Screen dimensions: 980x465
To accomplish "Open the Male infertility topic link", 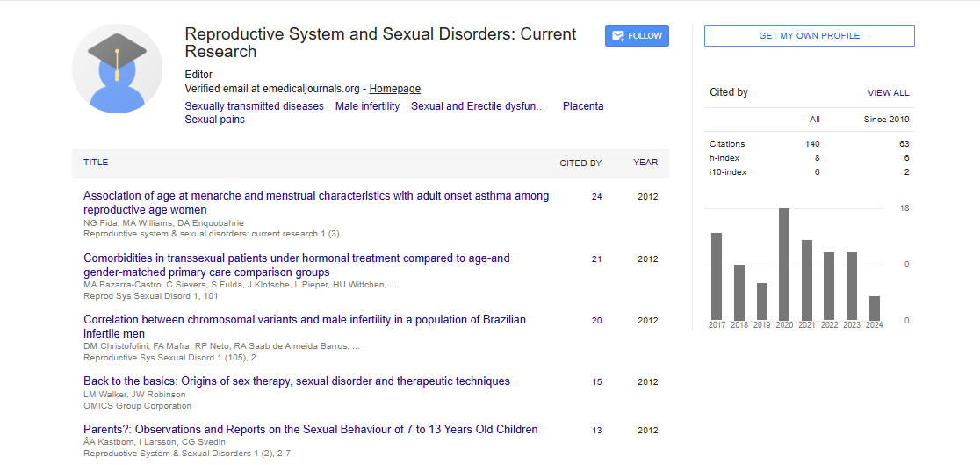I will pos(367,106).
